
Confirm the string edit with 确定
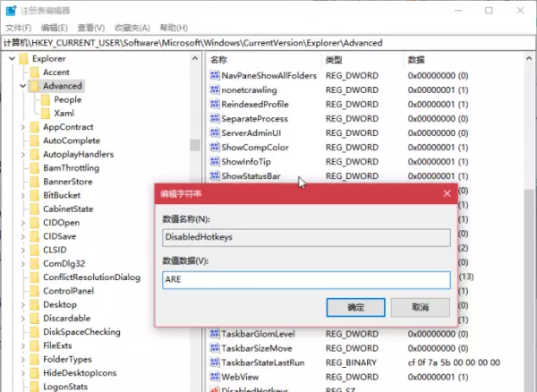355,307
